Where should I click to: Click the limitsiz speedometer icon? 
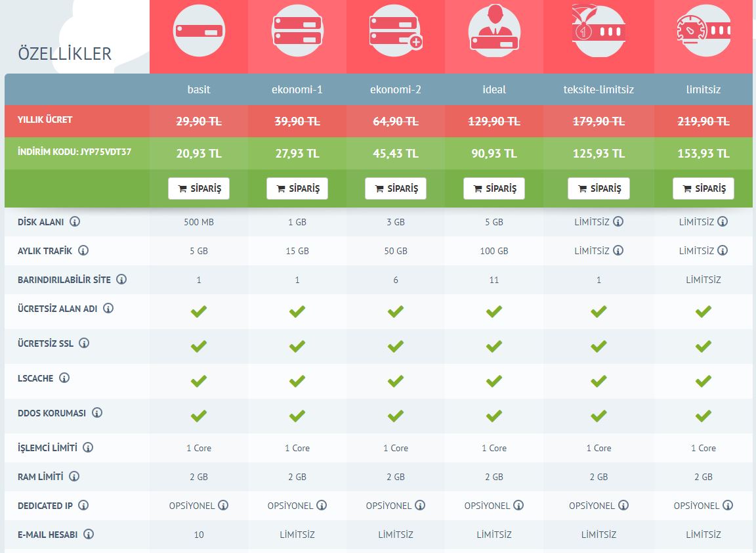(703, 30)
